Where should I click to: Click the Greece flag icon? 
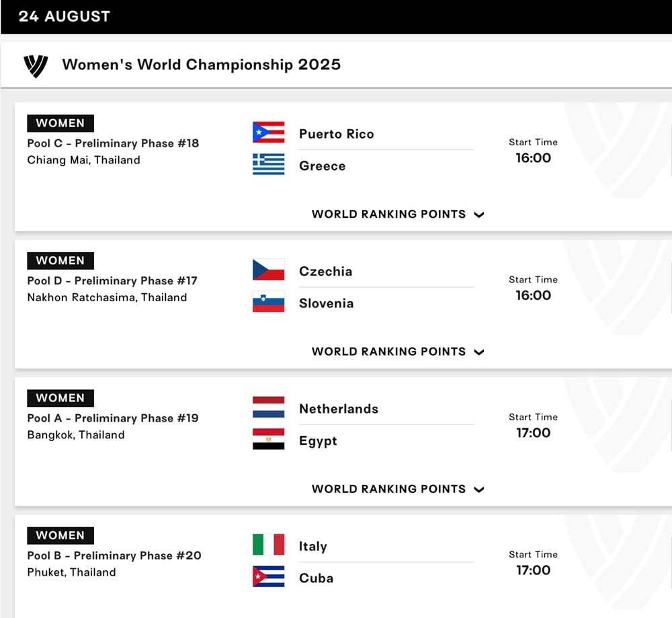pyautogui.click(x=268, y=164)
